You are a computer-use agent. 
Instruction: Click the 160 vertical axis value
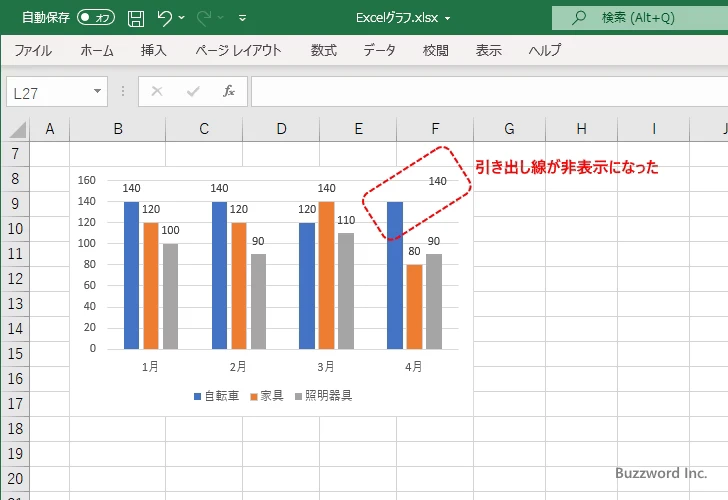86,180
